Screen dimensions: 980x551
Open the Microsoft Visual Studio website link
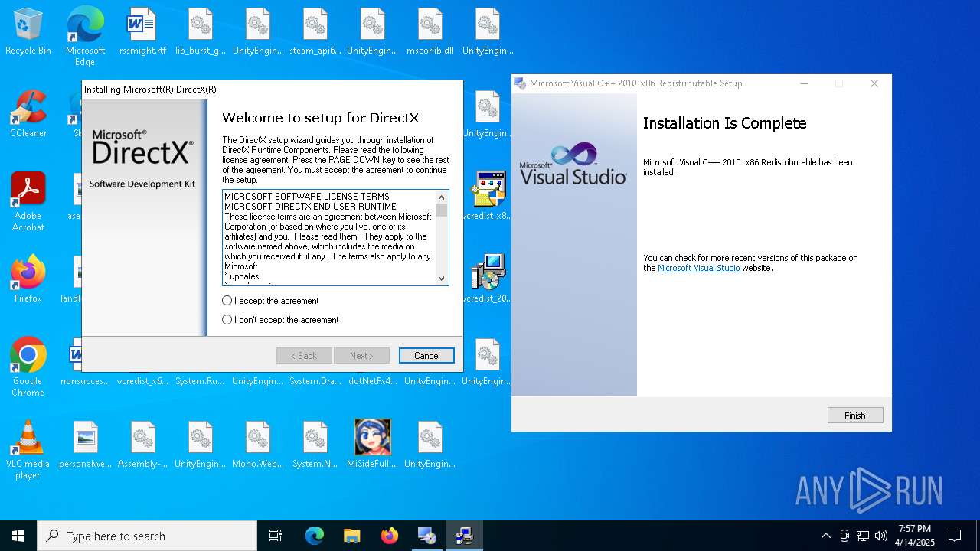(699, 269)
